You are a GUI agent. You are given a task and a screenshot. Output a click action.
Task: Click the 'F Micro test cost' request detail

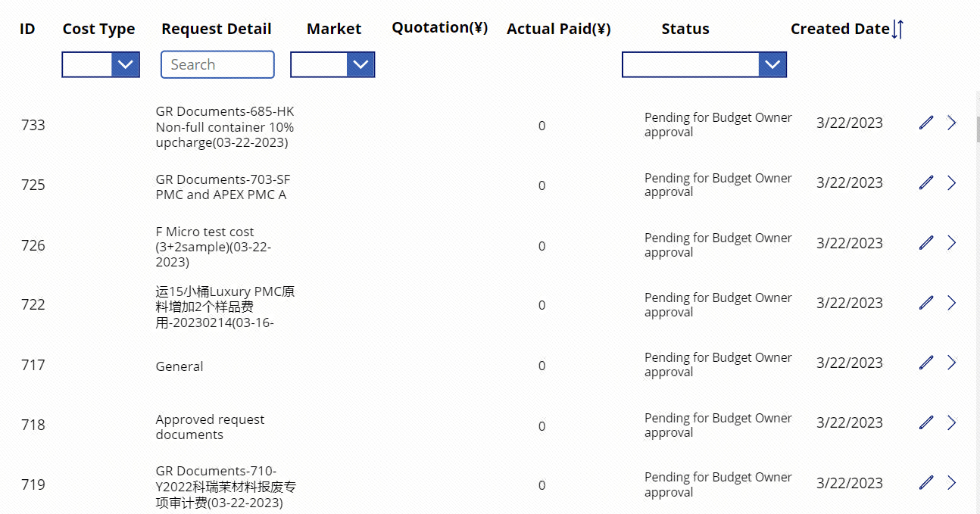pyautogui.click(x=204, y=232)
